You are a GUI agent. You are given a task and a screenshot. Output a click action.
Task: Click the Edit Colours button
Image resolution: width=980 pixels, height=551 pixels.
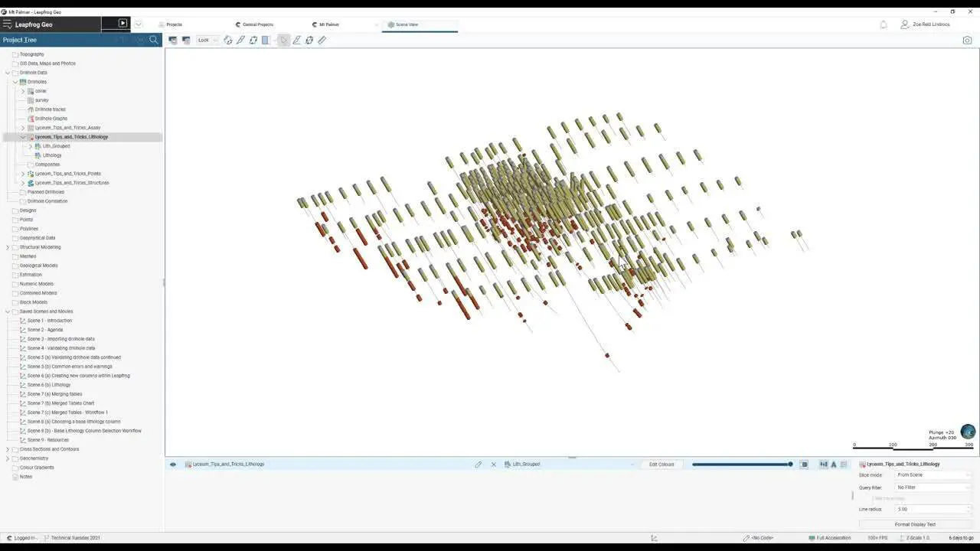(x=661, y=465)
